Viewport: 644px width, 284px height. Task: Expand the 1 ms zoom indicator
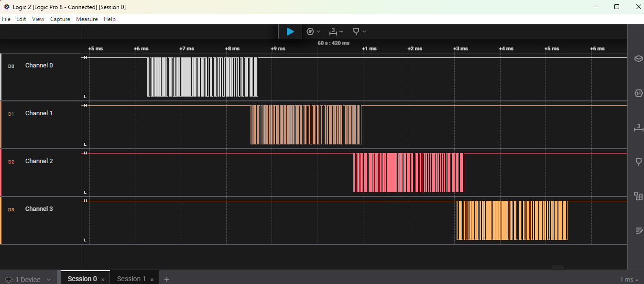[x=629, y=280]
